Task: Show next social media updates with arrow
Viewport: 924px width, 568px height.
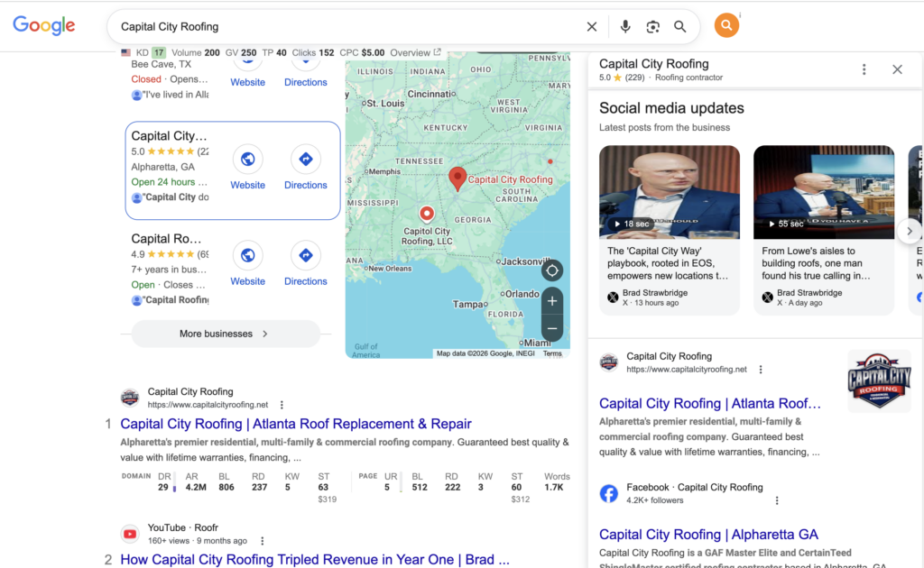Action: coord(910,231)
